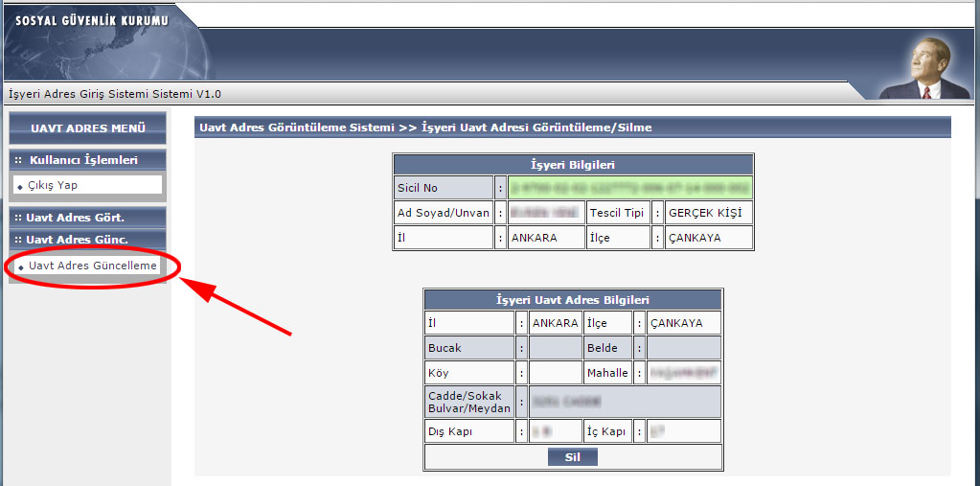Select ÇANKAYA in the İşyeri Uavt Adres table

point(684,323)
